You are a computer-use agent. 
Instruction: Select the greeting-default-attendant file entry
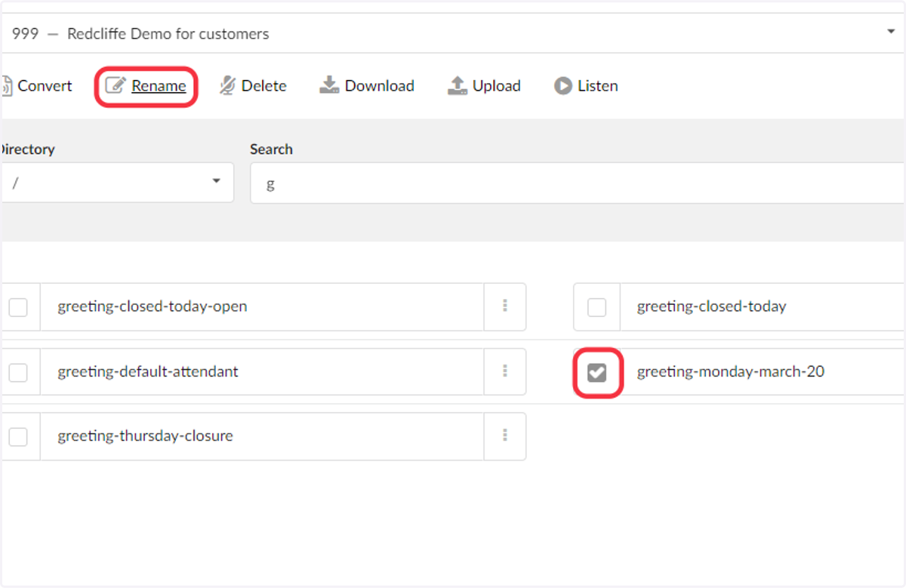[x=262, y=371]
